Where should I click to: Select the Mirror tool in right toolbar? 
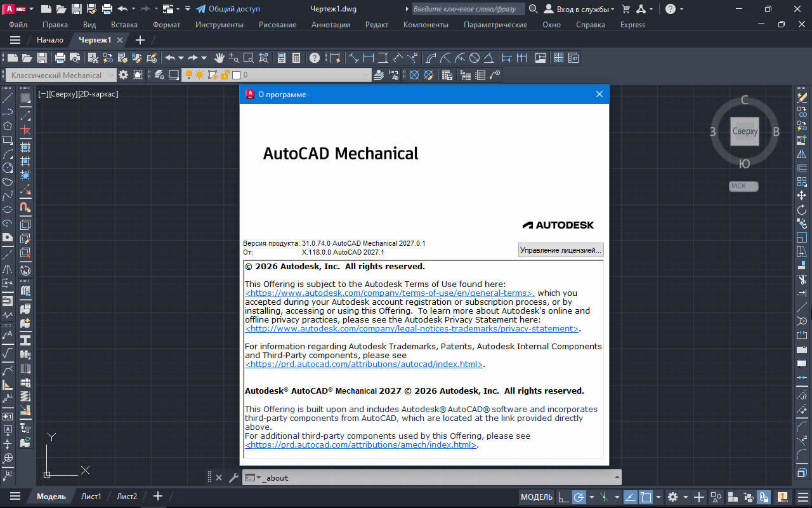(x=802, y=154)
